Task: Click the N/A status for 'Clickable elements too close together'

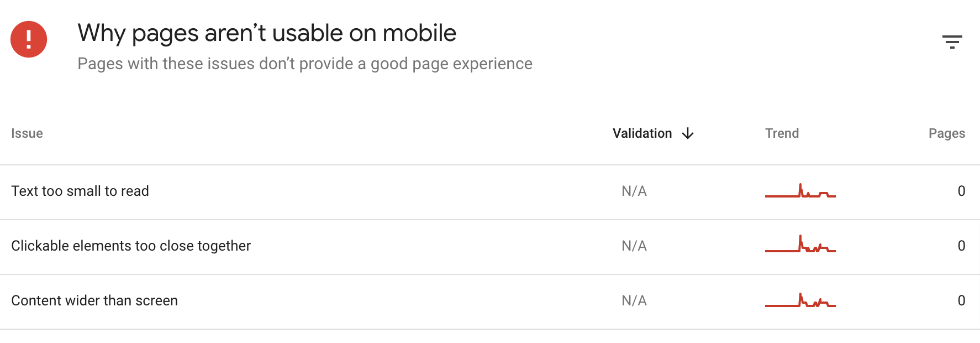Action: tap(634, 246)
